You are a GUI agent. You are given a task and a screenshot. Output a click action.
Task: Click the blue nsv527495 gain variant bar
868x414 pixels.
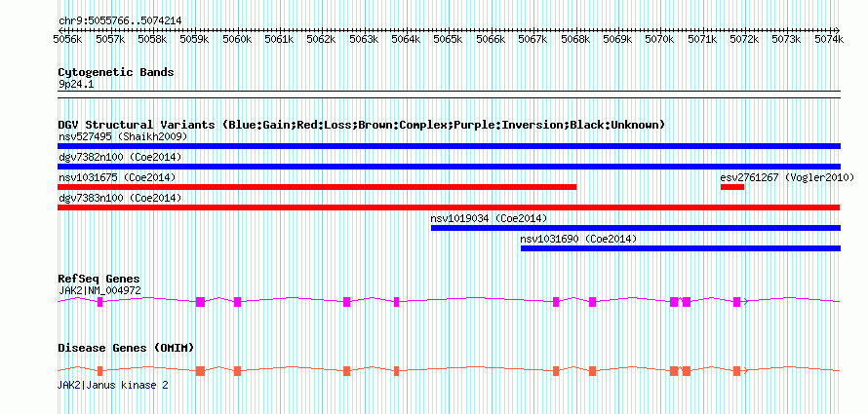pos(449,146)
